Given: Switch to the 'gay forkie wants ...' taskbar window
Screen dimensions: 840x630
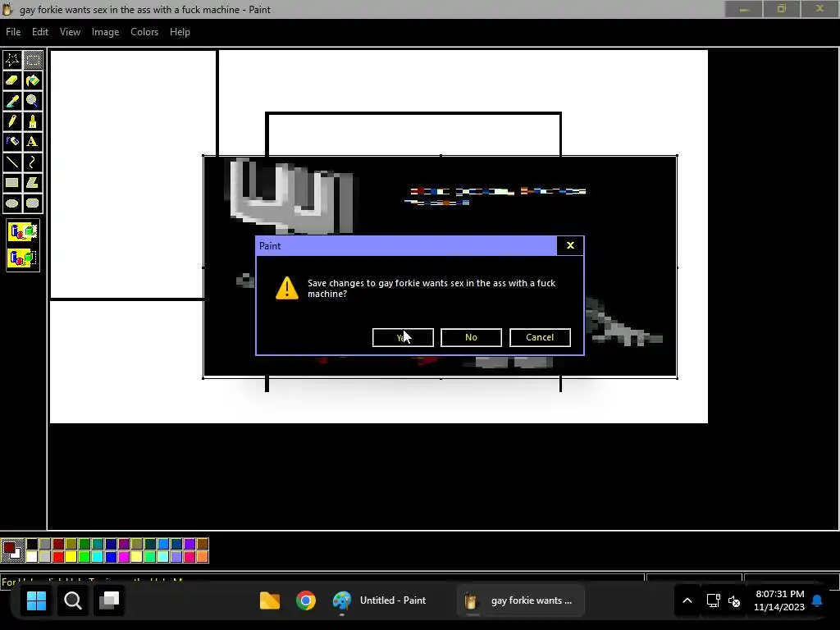Looking at the screenshot, I should [x=520, y=600].
